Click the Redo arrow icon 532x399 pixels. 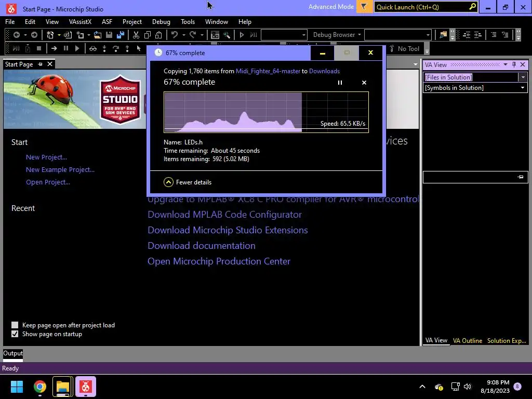193,35
